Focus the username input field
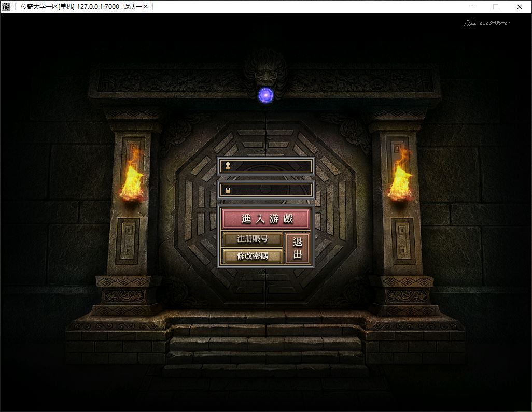 [271, 166]
